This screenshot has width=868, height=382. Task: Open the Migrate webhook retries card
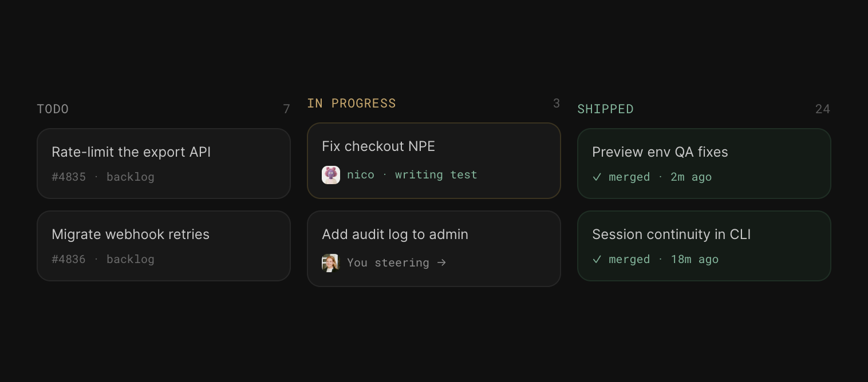[164, 246]
